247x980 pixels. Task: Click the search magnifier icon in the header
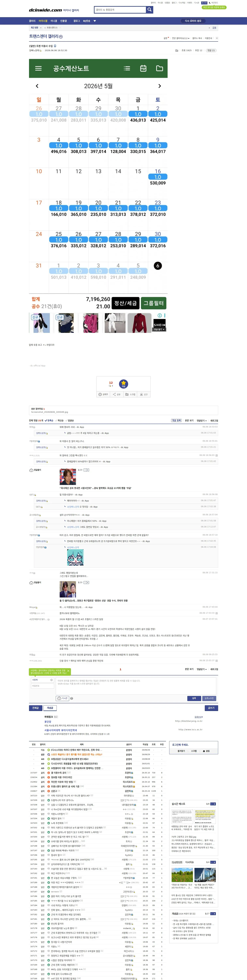point(150,10)
